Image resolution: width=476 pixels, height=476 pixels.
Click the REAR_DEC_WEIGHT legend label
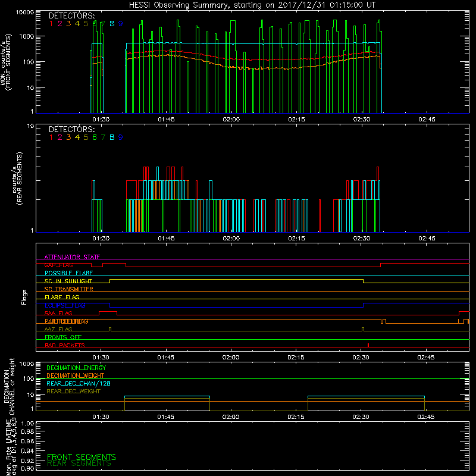click(x=73, y=392)
